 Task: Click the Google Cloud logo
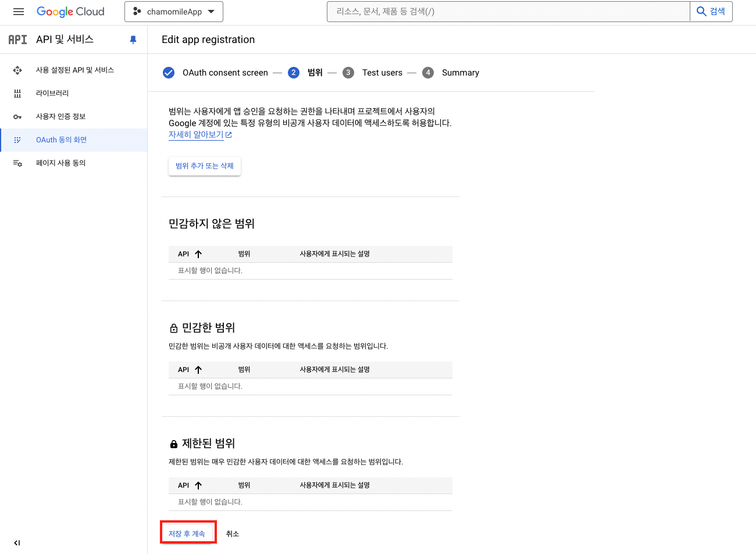click(x=70, y=12)
